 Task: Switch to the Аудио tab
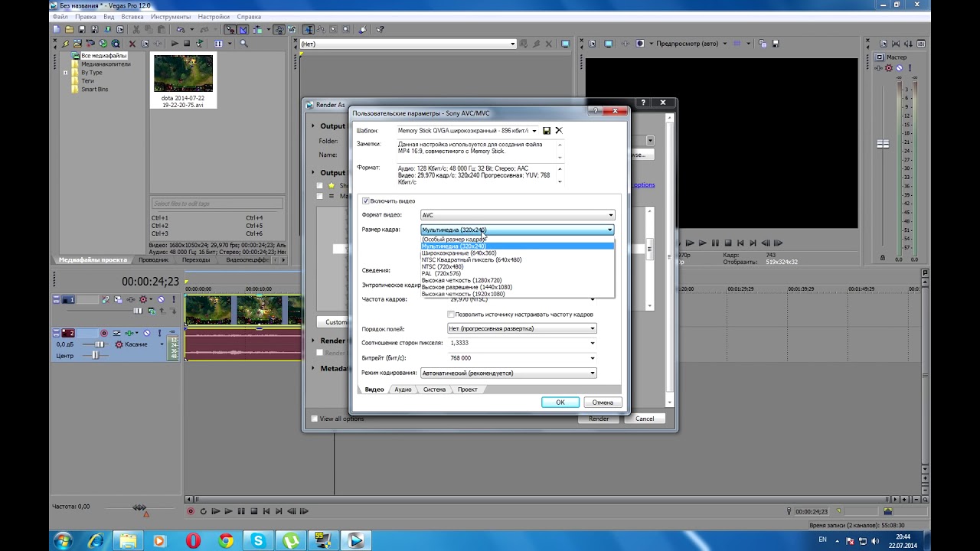(403, 390)
